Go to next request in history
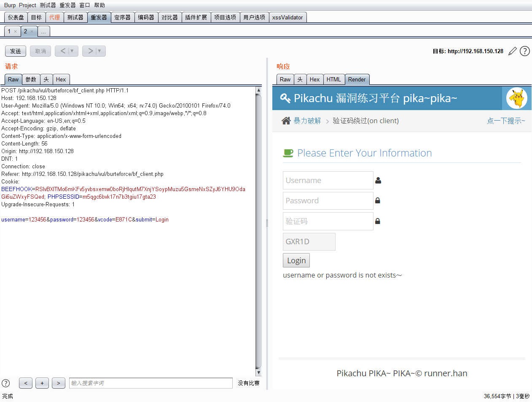 pos(90,51)
